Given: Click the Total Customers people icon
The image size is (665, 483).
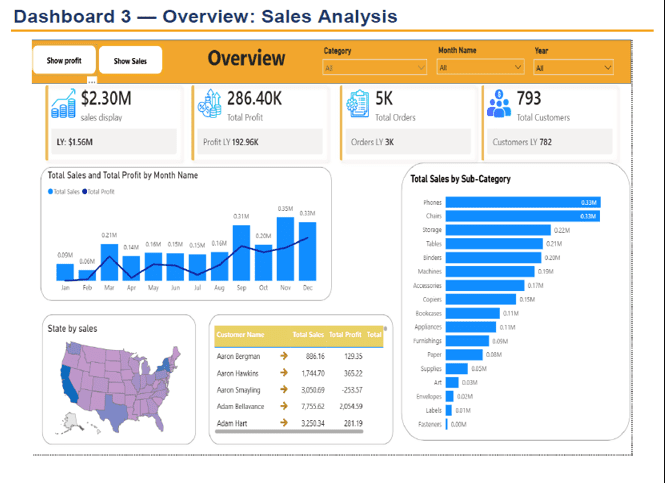Looking at the screenshot, I should pos(499,103).
